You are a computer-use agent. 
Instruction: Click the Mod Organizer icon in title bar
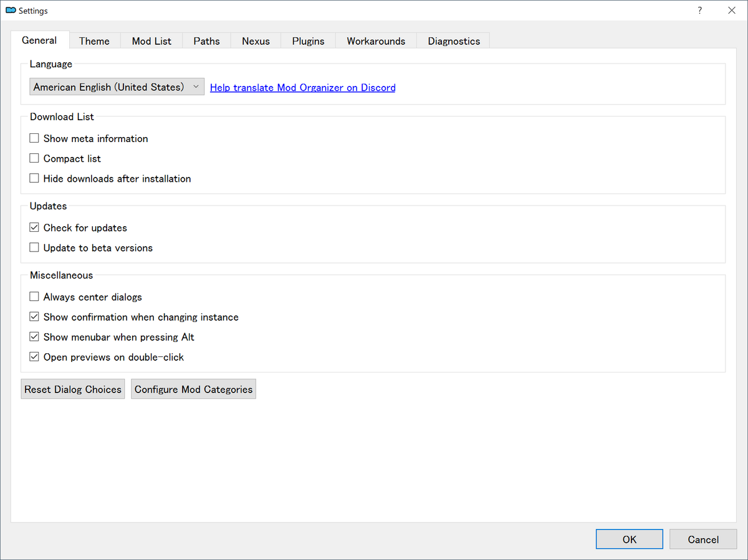pos(11,11)
